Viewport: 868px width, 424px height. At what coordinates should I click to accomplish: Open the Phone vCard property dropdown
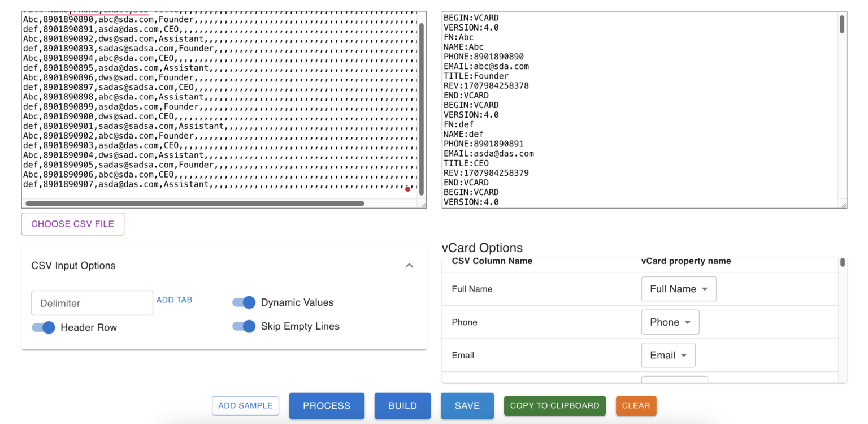click(670, 322)
